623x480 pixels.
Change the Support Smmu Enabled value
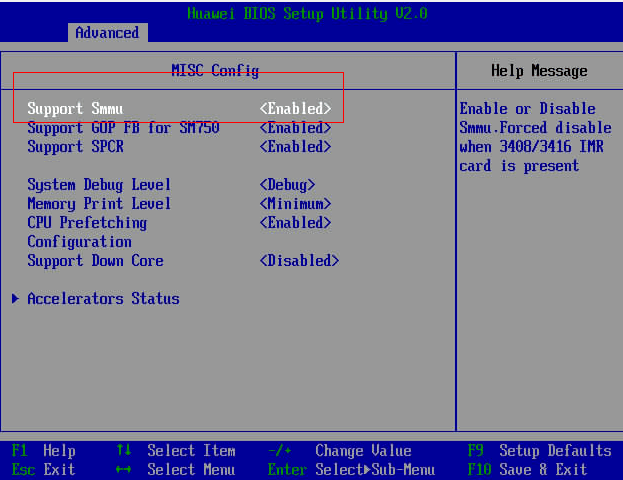(x=295, y=108)
